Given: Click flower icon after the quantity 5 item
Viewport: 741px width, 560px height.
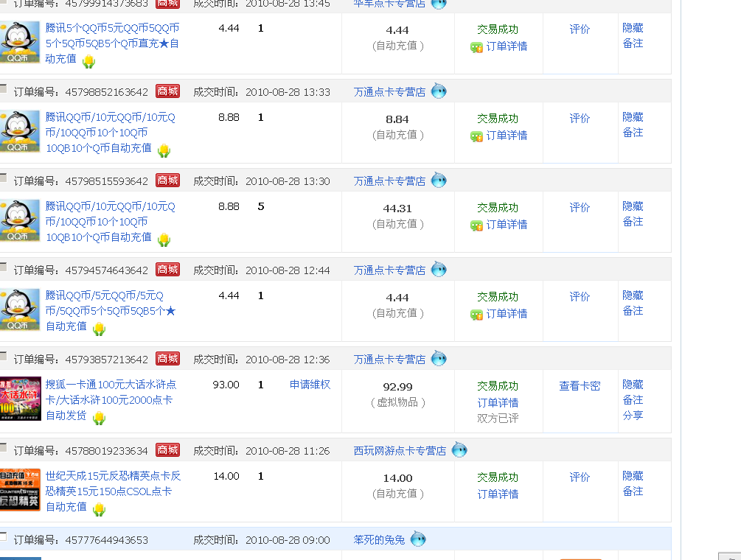Looking at the screenshot, I should (x=164, y=240).
